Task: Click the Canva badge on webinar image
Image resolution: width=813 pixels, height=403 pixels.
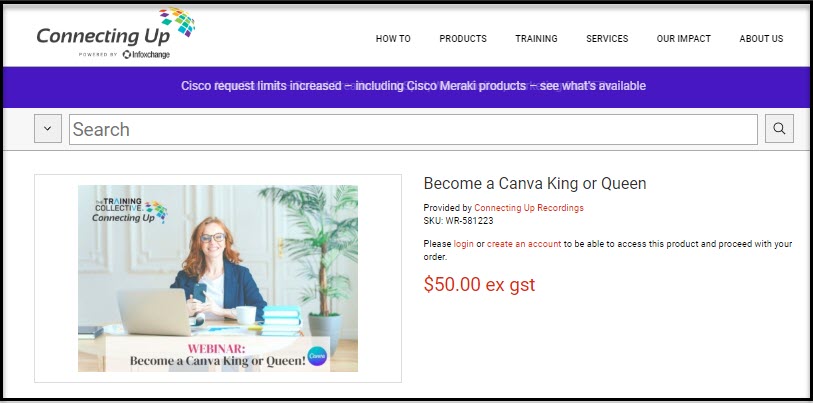Action: coord(317,356)
